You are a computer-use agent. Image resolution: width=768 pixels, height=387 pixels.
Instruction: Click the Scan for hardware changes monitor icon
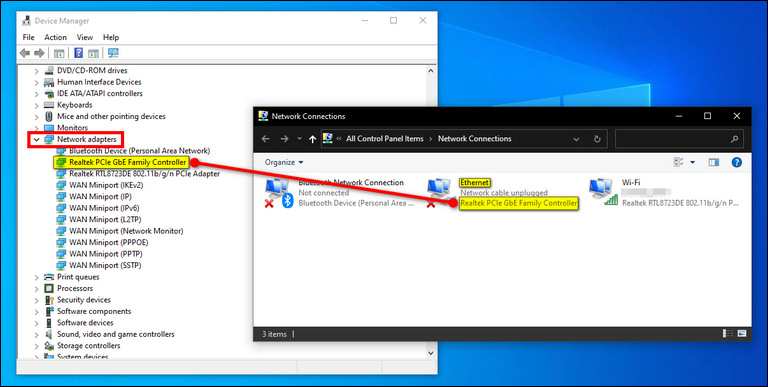pos(113,53)
